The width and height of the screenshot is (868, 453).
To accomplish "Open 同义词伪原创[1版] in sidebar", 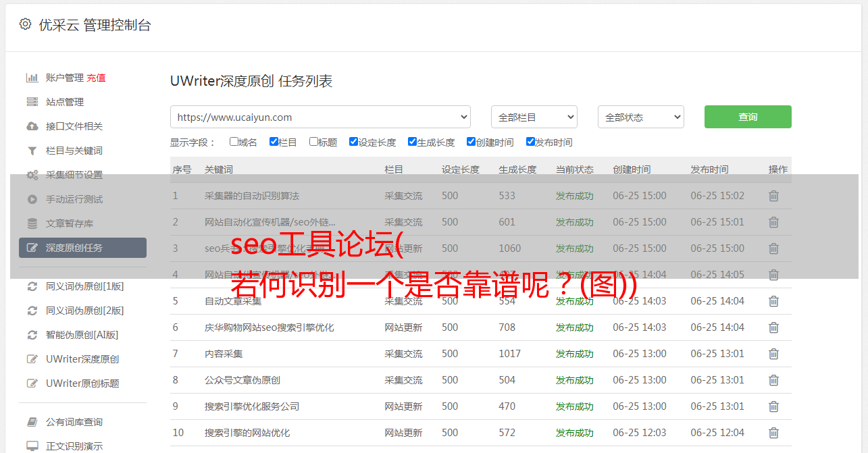I will point(84,286).
